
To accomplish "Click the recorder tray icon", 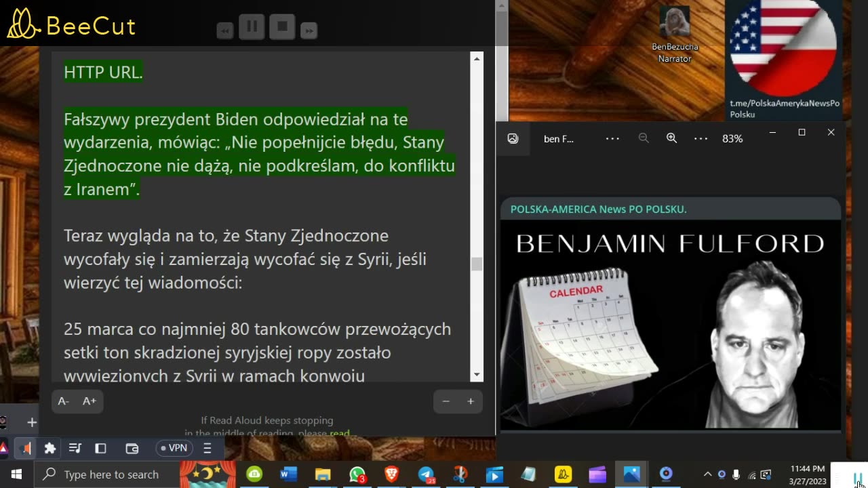I will point(722,474).
